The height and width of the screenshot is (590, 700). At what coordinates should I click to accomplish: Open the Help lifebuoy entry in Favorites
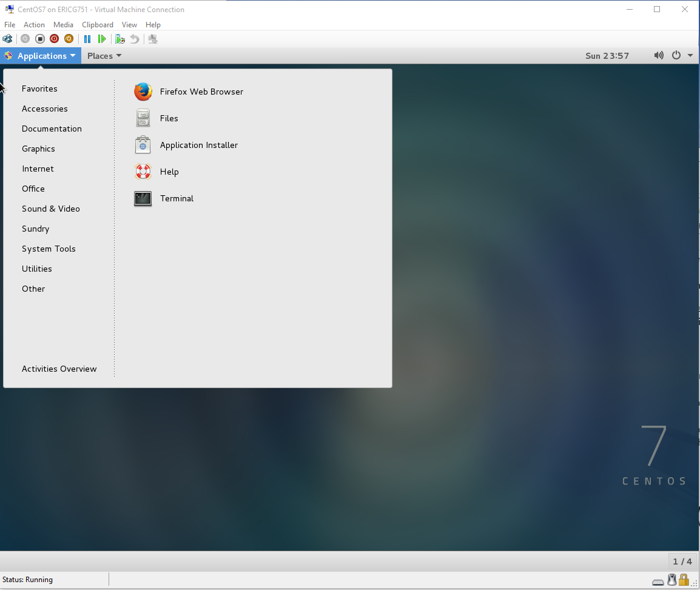pyautogui.click(x=156, y=172)
